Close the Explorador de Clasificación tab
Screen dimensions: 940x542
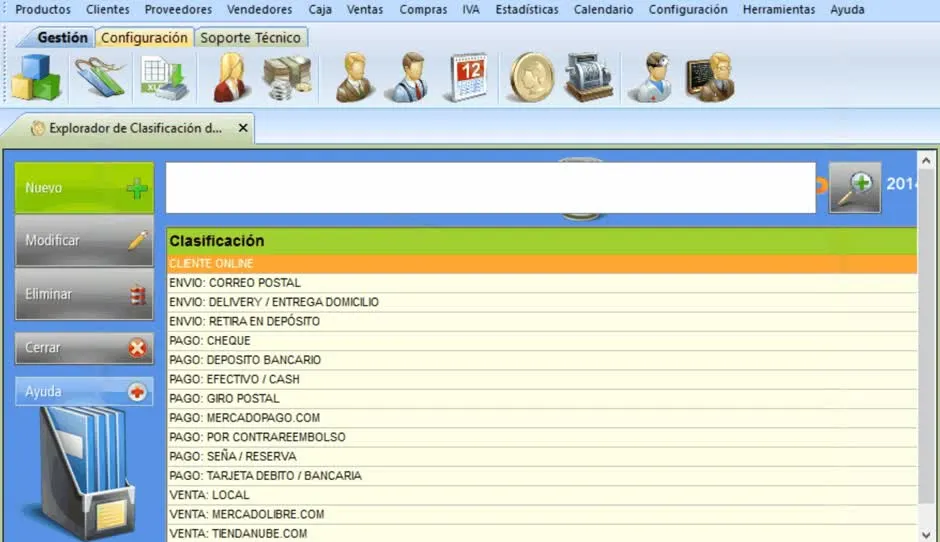coord(243,128)
